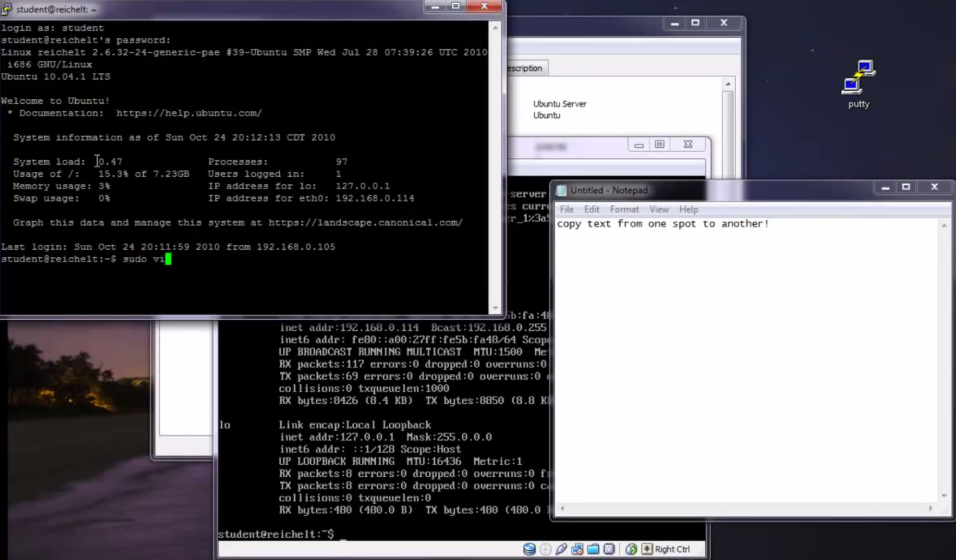This screenshot has width=956, height=560.
Task: Select the putty desktop shortcut icon
Action: pyautogui.click(x=859, y=84)
